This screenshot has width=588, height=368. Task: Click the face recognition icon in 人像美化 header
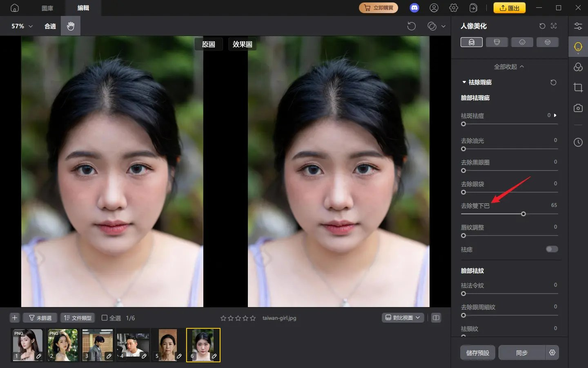(x=554, y=26)
